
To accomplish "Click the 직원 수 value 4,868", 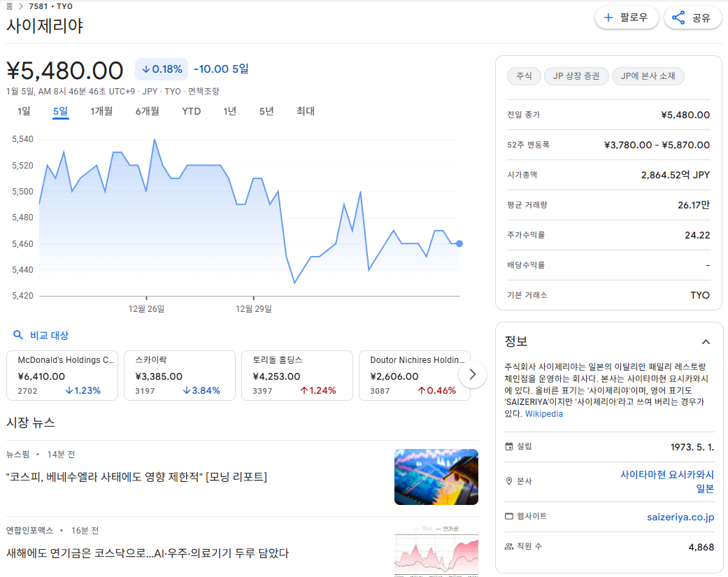I will pos(701,547).
